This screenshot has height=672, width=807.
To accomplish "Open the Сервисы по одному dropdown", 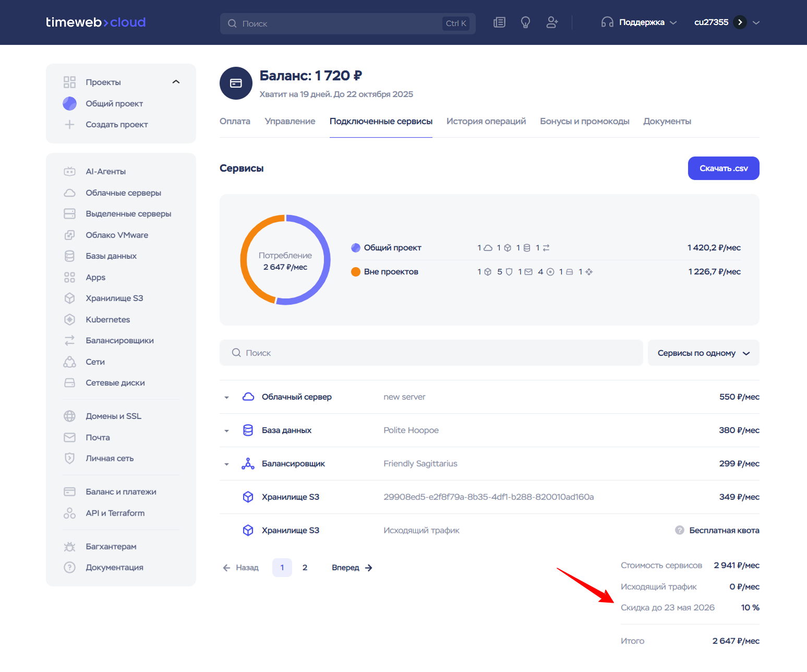I will click(x=703, y=353).
